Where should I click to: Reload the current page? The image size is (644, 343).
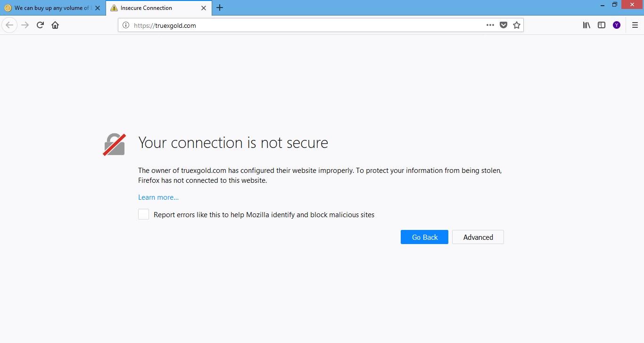40,25
